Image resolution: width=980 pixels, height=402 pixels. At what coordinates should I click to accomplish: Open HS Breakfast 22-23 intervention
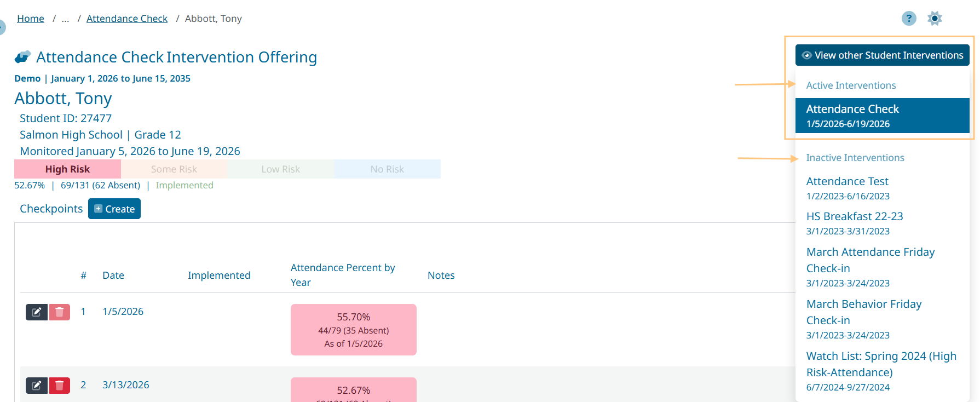[854, 222]
